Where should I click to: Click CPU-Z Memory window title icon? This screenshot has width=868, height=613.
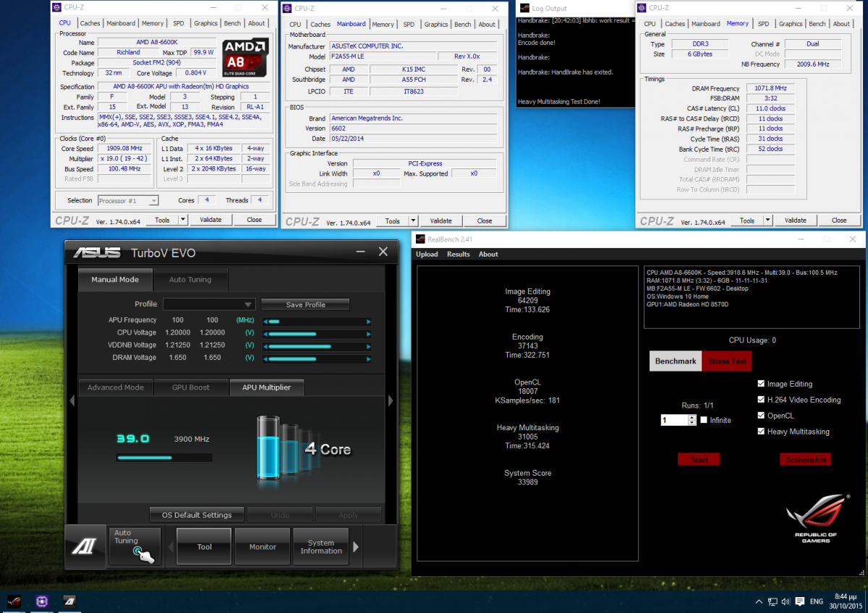(x=642, y=8)
